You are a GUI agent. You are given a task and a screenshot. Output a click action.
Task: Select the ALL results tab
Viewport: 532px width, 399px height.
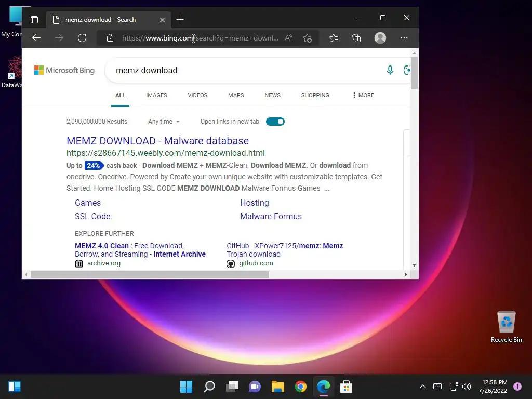(x=120, y=96)
